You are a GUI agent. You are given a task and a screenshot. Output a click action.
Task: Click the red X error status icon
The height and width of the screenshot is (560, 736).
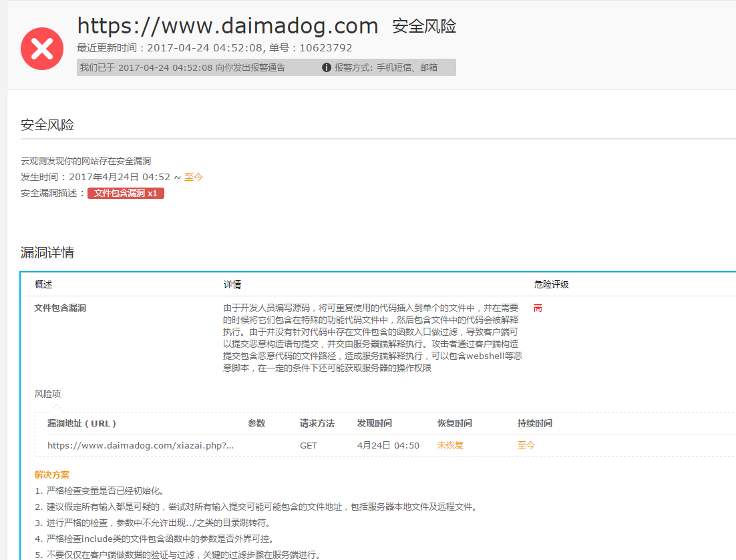tap(42, 49)
